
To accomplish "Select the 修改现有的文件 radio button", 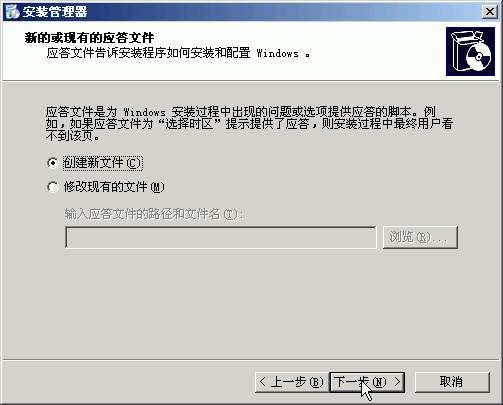I will coord(53,187).
